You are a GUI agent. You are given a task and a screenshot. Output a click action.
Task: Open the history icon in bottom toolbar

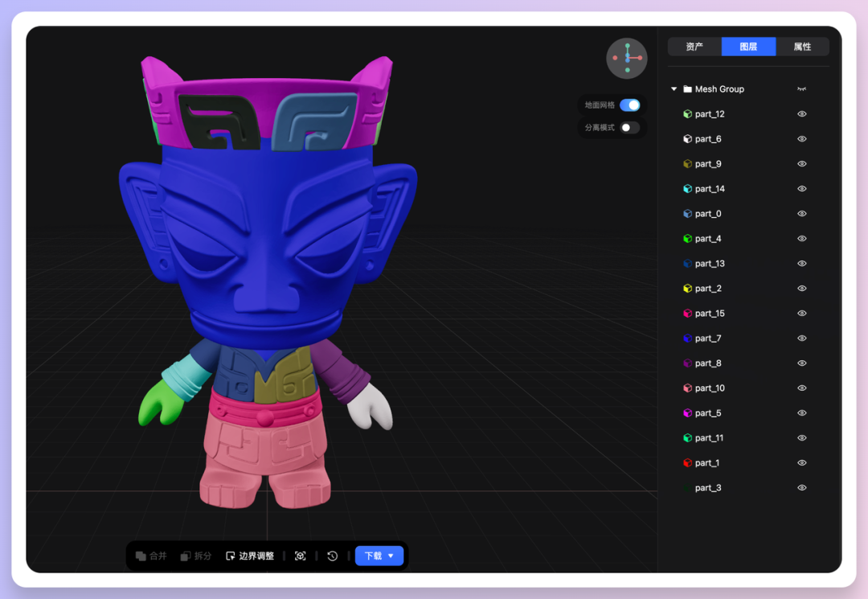pos(333,556)
